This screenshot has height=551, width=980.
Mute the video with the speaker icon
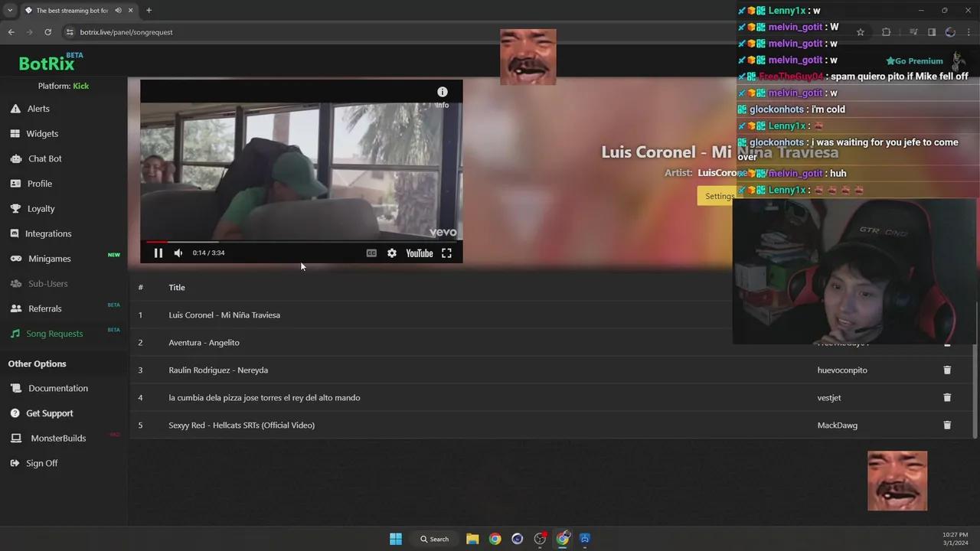(178, 253)
